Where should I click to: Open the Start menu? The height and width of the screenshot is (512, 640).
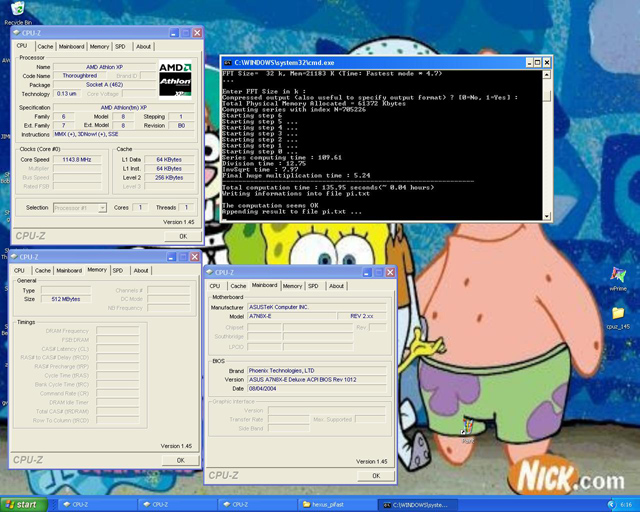tap(22, 505)
